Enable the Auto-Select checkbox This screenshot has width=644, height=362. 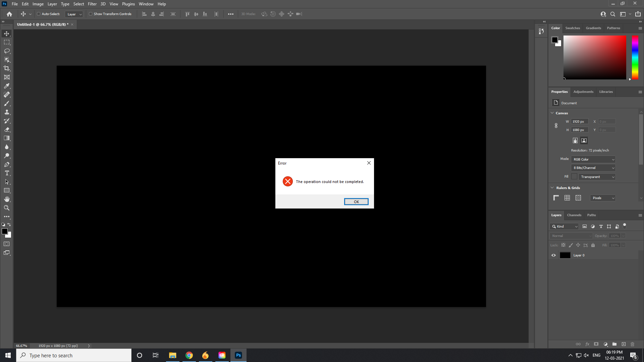click(x=39, y=14)
